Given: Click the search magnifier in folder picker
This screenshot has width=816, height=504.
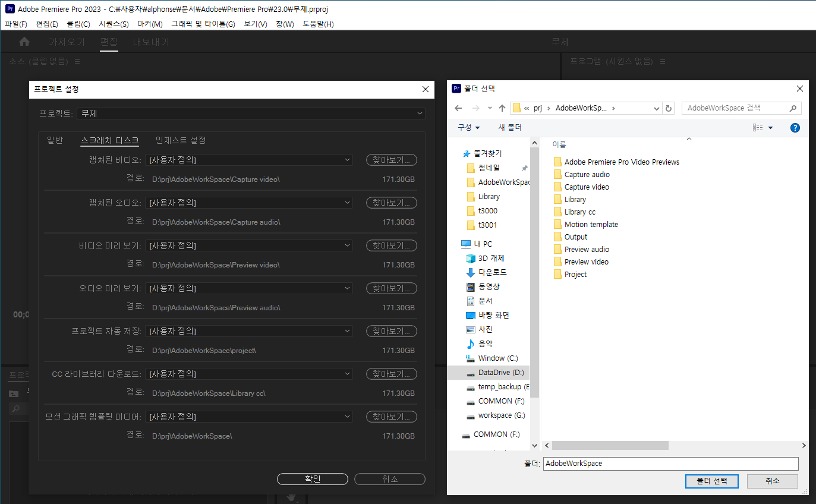Looking at the screenshot, I should (793, 108).
